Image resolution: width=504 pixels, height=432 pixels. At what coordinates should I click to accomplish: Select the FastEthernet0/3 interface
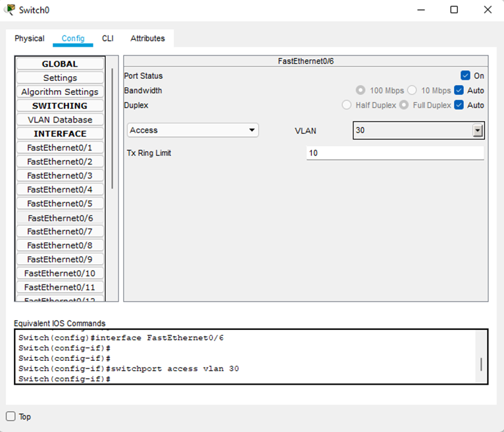tap(60, 175)
